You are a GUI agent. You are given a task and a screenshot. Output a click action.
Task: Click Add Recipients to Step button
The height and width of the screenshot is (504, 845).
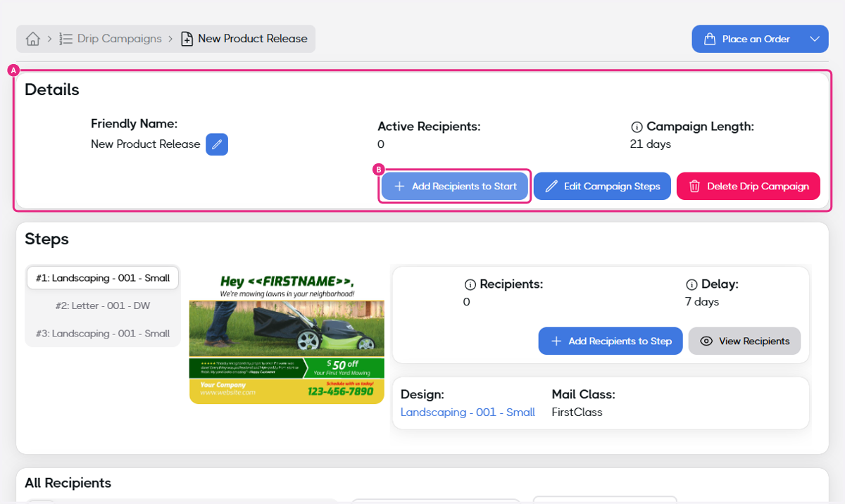(x=611, y=341)
